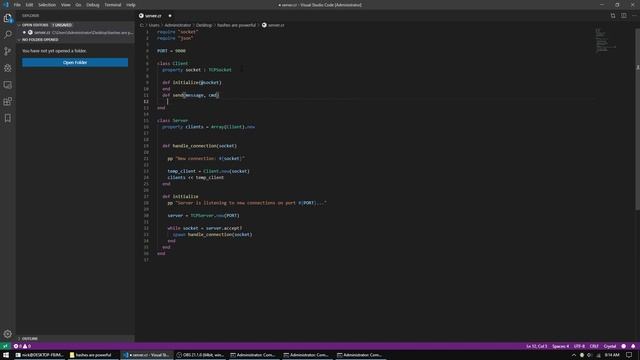640x360 pixels.
Task: Open the Search view in activity bar
Action: 8,35
